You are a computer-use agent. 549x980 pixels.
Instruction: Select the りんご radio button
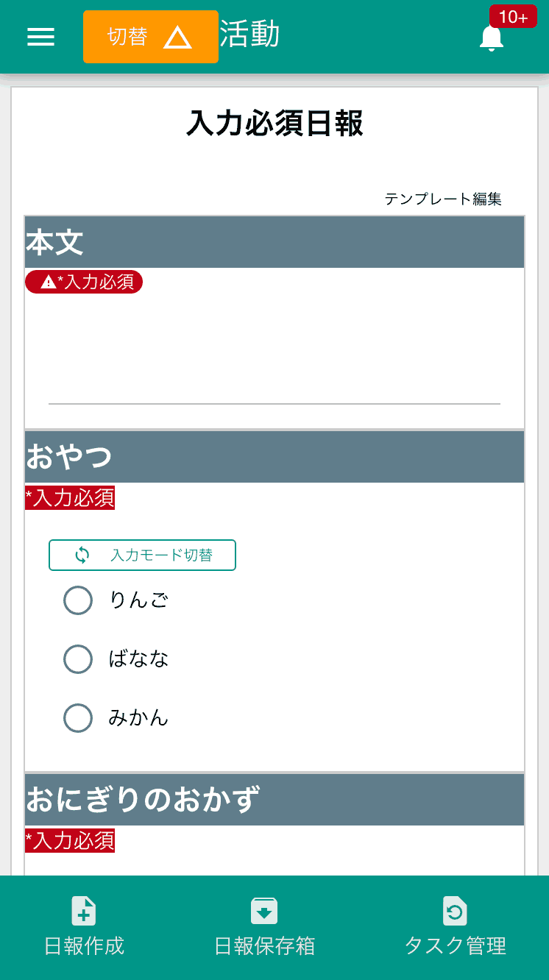tap(78, 600)
